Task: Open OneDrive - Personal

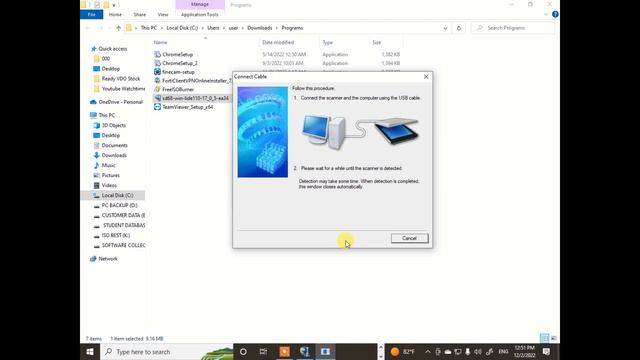Action: coord(120,102)
